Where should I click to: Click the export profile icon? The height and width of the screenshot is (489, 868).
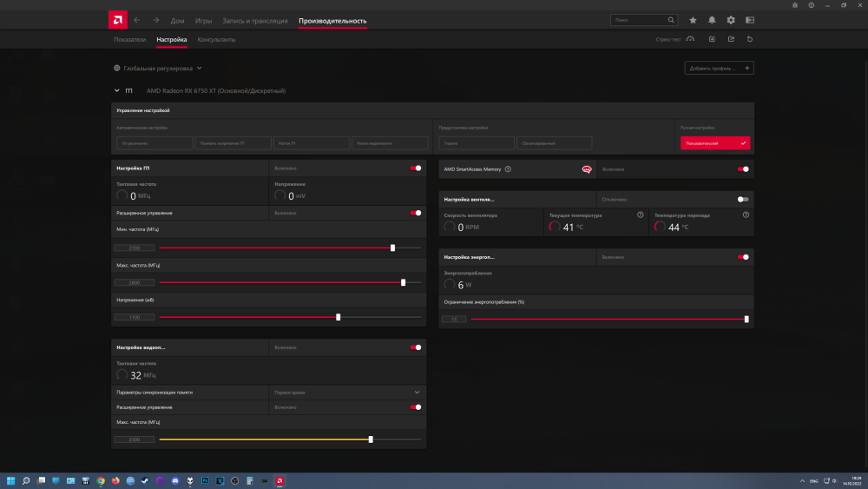[731, 39]
